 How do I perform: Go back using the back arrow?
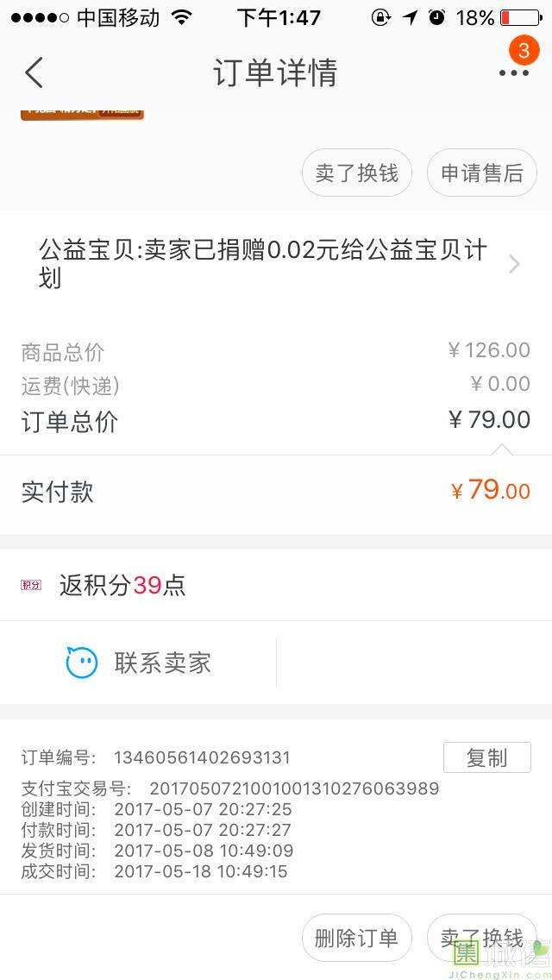pos(34,73)
